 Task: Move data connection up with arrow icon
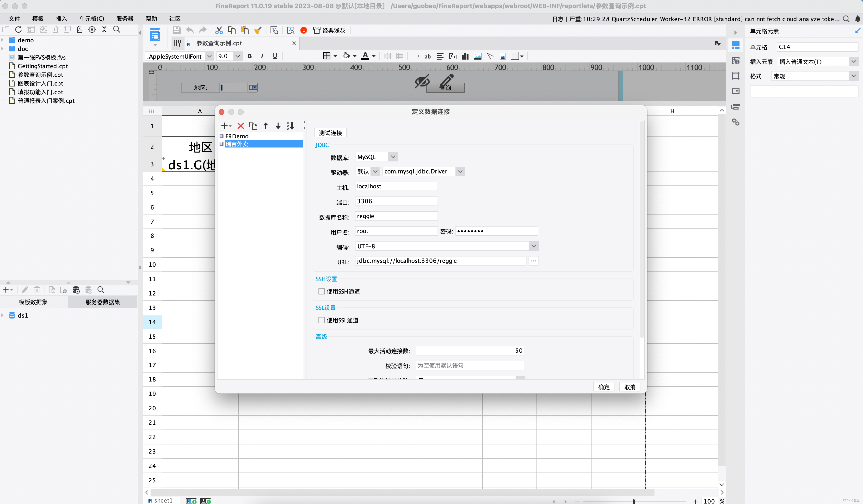pyautogui.click(x=265, y=126)
